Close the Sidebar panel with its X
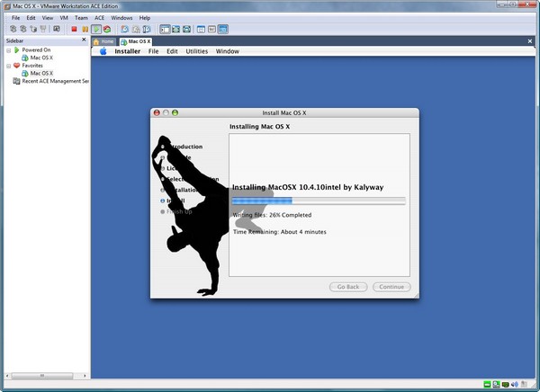The width and height of the screenshot is (540, 392). coord(84,40)
